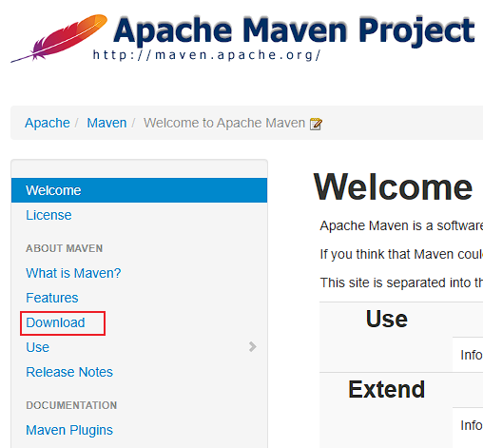Click the Extend heading in the table
Viewport: 483px width, 448px height.
pyautogui.click(x=387, y=389)
